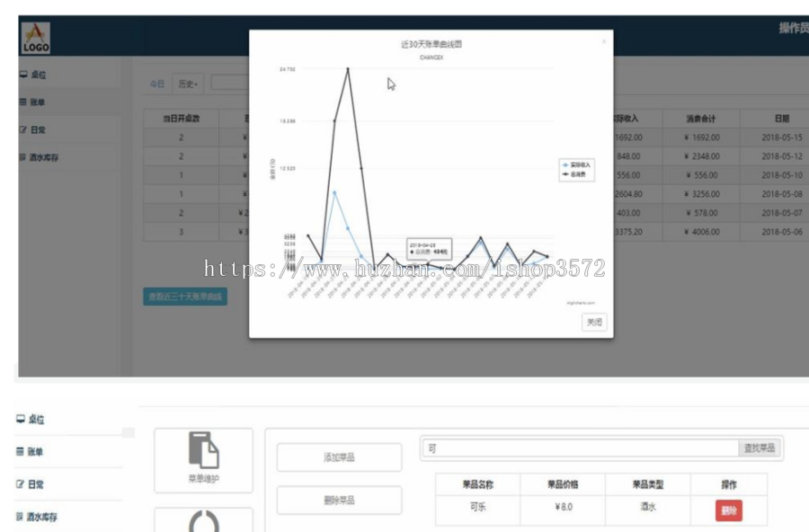
Task: Click the 菜品名称 column header
Action: [478, 484]
